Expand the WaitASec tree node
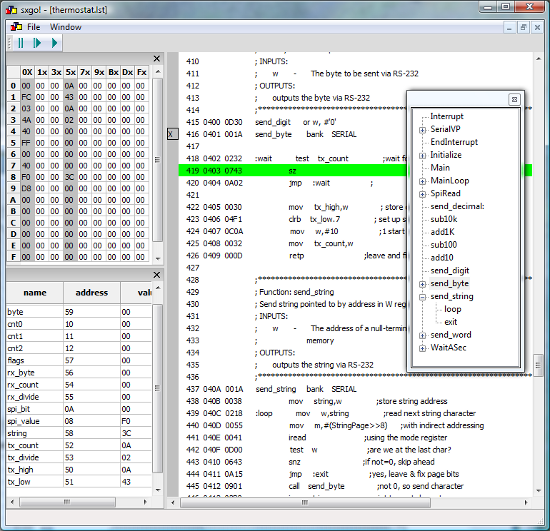 tap(422, 348)
